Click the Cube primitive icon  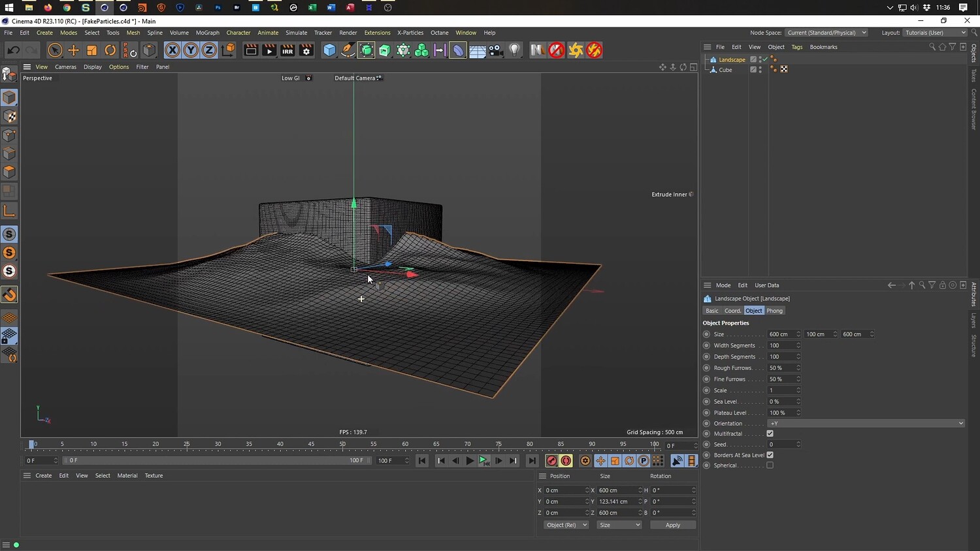click(x=330, y=50)
